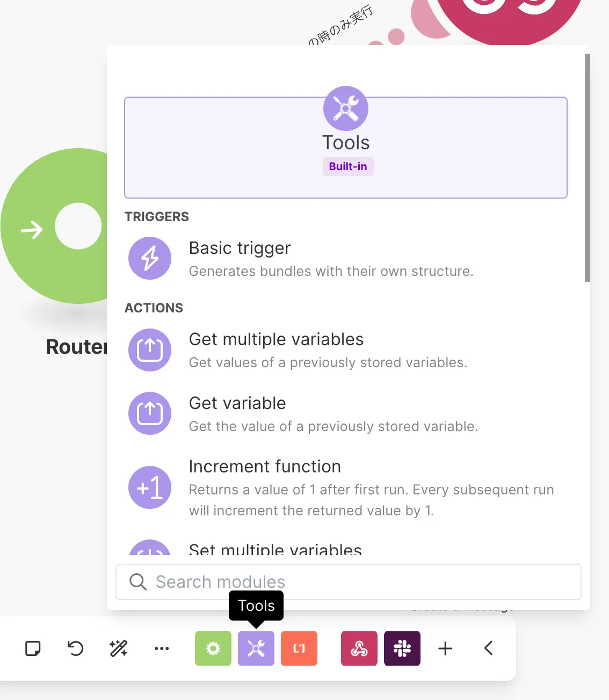Add a favorite with the plus icon

click(x=445, y=648)
